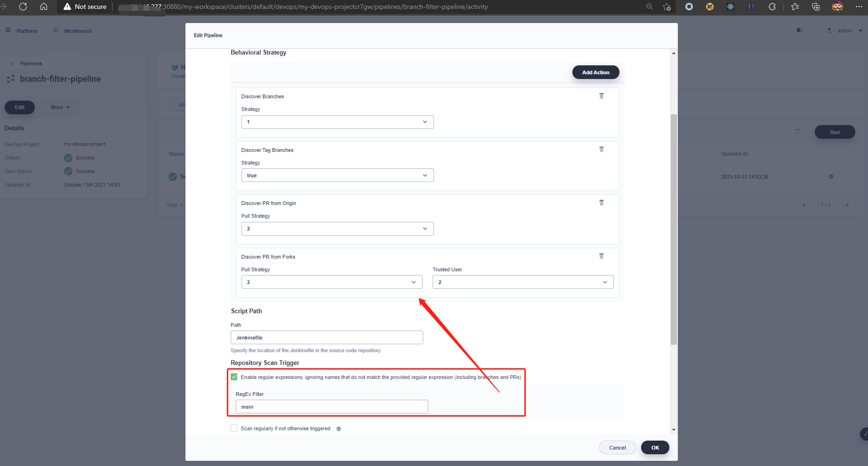Open the Trusted User dropdown

(x=522, y=282)
